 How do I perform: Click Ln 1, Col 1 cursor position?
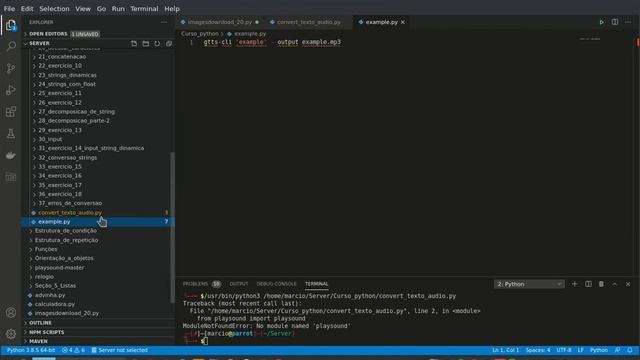(505, 350)
